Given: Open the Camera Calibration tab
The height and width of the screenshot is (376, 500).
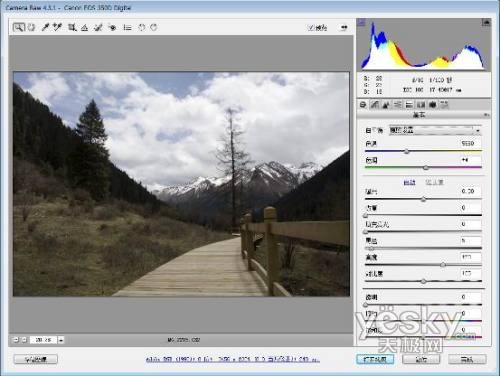Looking at the screenshot, I should point(433,105).
